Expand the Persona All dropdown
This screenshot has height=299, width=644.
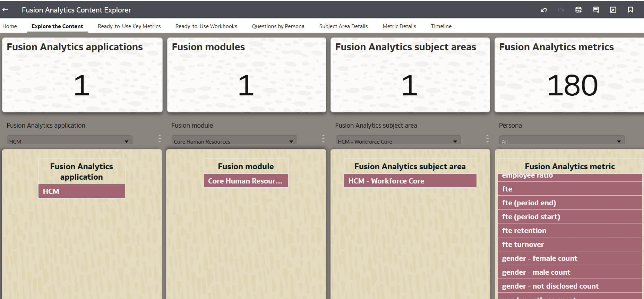pos(562,140)
